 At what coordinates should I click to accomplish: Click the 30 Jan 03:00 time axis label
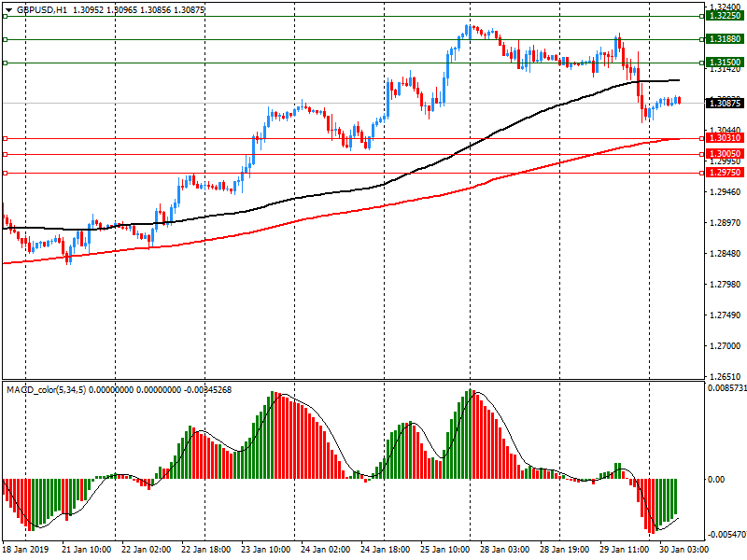[684, 552]
